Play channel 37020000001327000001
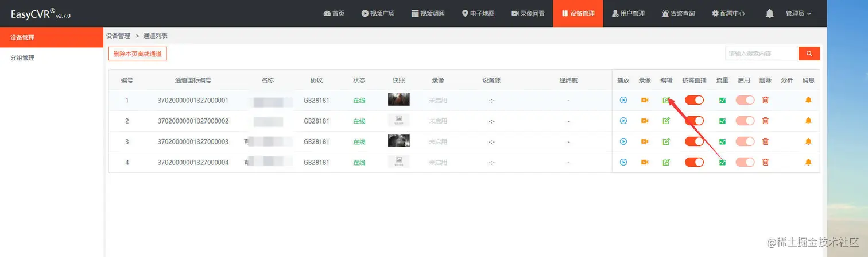Screen dimensions: 868x257 623,100
